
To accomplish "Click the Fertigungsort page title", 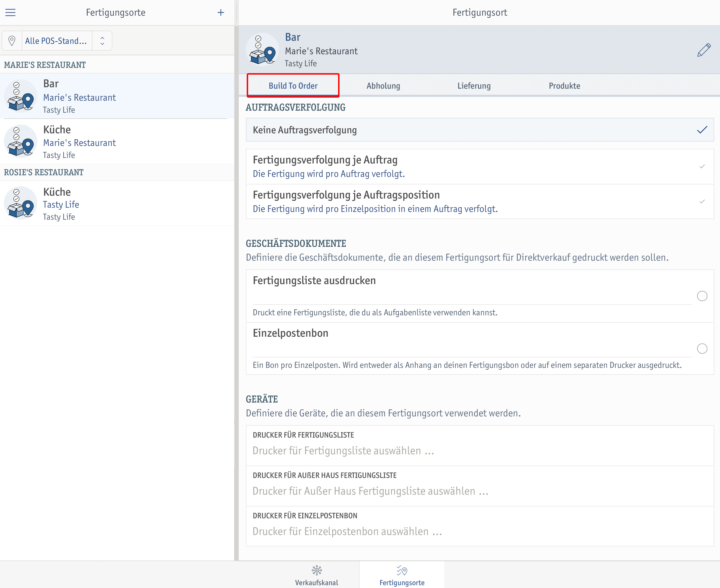I will coord(480,12).
